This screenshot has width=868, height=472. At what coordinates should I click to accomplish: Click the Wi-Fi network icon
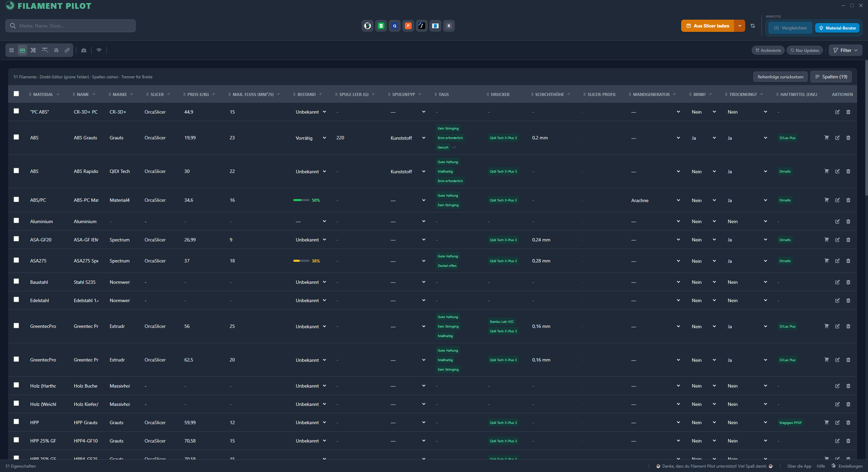[99, 50]
